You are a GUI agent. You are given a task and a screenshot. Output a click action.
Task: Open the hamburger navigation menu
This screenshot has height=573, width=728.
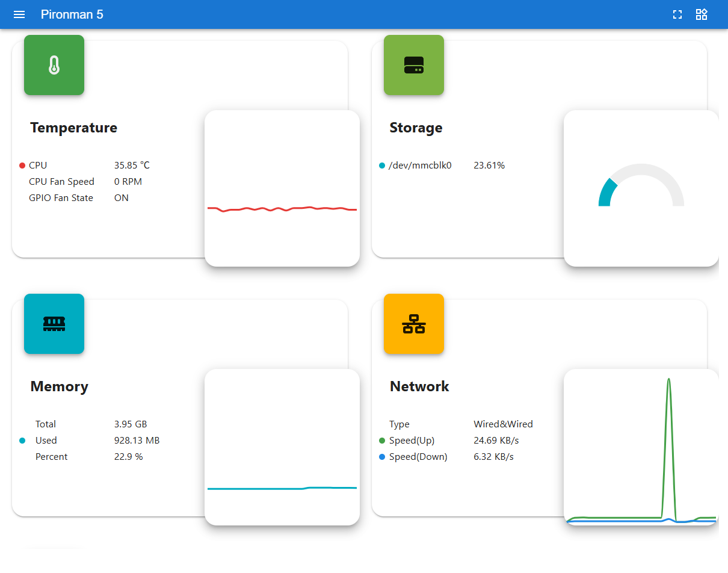point(19,14)
